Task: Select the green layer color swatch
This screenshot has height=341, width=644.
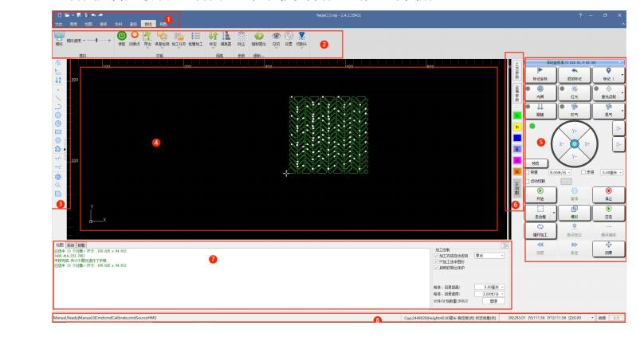Action: (517, 116)
